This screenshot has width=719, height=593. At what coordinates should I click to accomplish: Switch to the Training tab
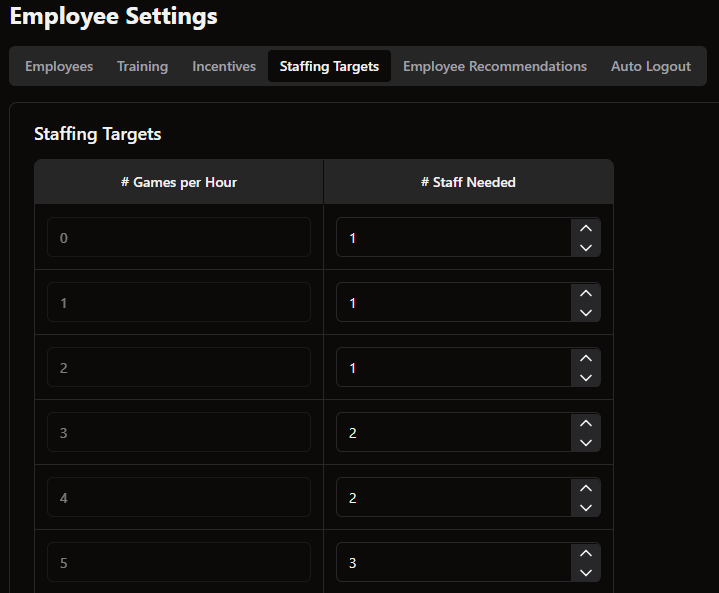coord(142,66)
